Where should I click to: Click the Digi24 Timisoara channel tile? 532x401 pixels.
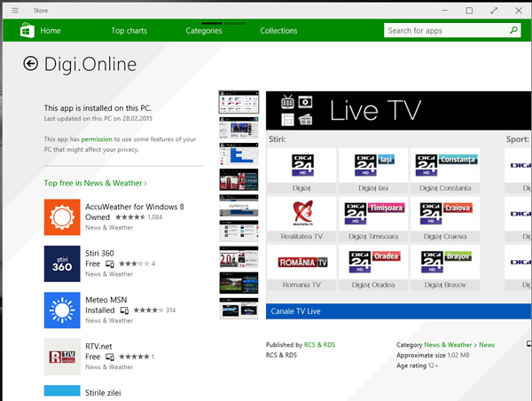click(373, 219)
